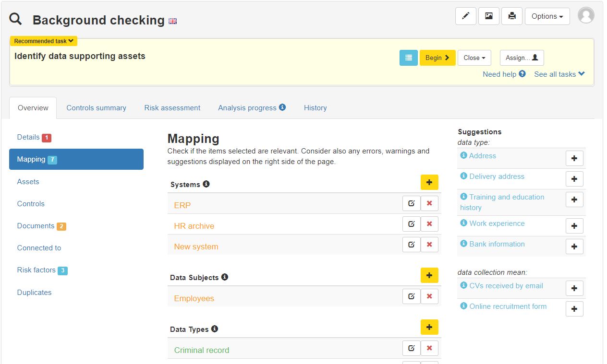Remove the ERP system with red X
607x364 pixels.
coord(429,203)
